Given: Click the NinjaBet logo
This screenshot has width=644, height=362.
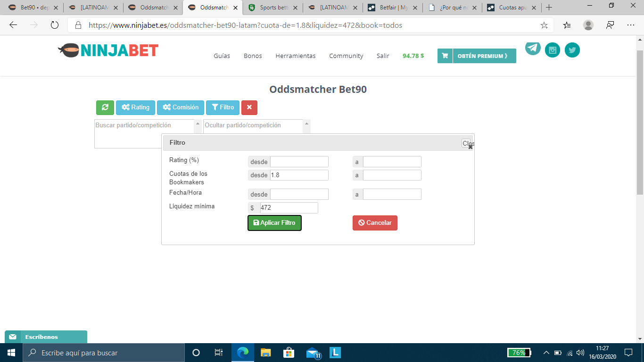Looking at the screenshot, I should (x=108, y=50).
